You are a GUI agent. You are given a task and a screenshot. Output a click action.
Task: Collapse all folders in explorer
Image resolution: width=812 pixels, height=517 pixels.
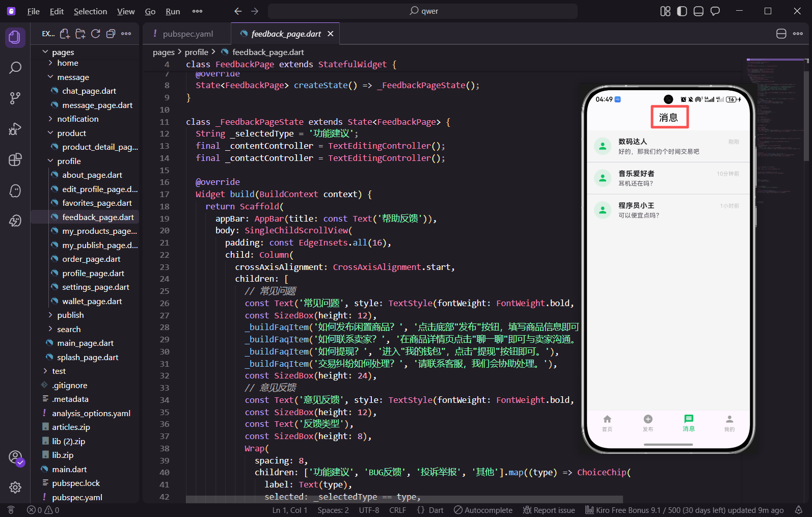[111, 34]
